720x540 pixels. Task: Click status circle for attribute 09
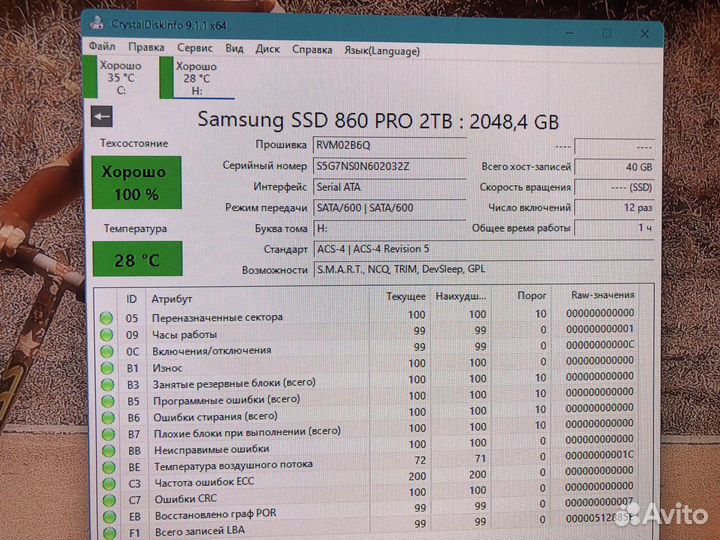pos(107,335)
